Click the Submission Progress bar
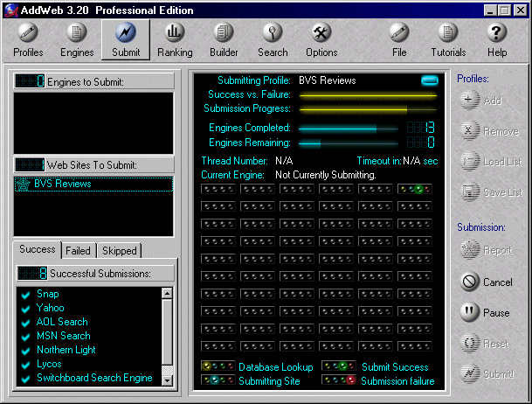This screenshot has height=404, width=532. coord(367,109)
